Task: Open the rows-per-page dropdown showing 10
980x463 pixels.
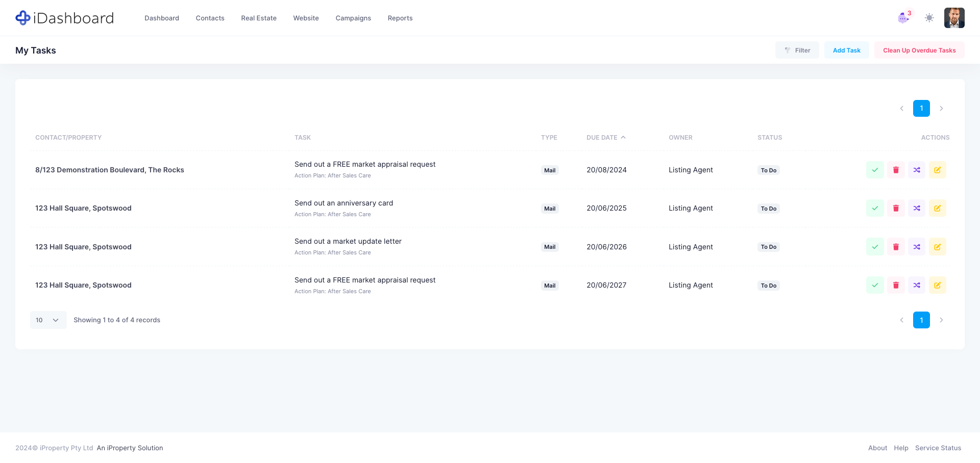Action: (48, 320)
